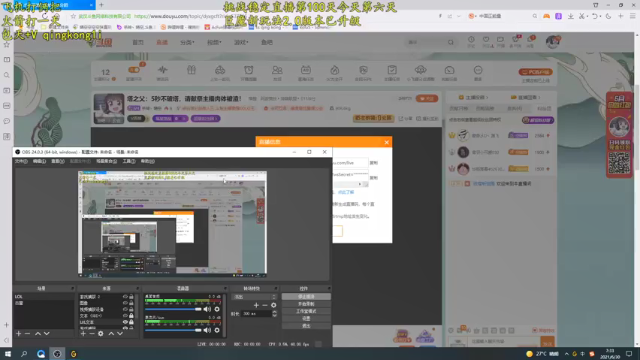Expand the 分类 dropdown in Douyu nav
Image resolution: width=640 pixels, height=360 pixels.
tap(187, 42)
